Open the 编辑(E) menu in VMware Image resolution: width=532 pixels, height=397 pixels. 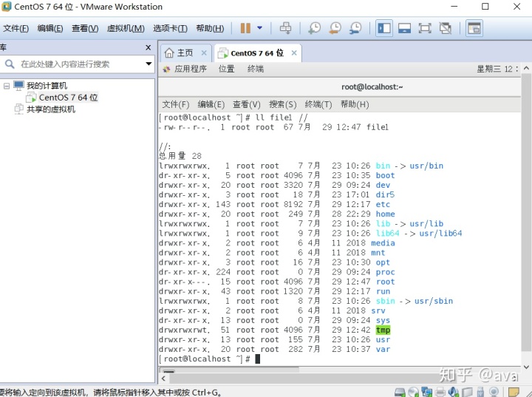50,28
